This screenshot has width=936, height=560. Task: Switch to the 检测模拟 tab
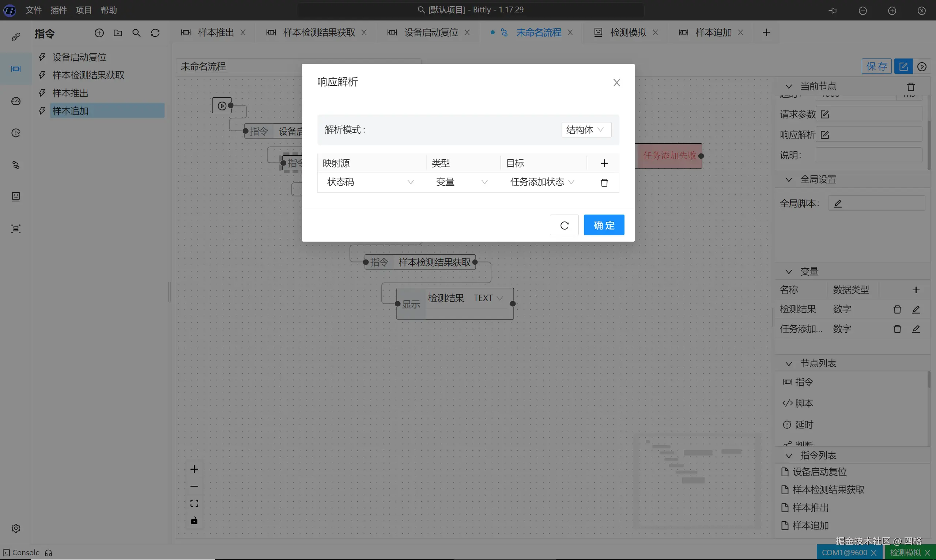(628, 33)
